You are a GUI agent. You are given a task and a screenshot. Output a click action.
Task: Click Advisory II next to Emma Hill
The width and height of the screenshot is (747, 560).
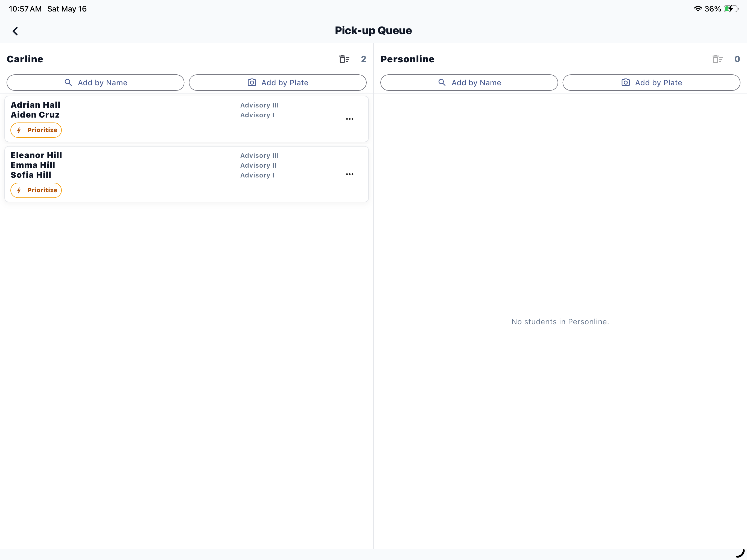pos(258,165)
